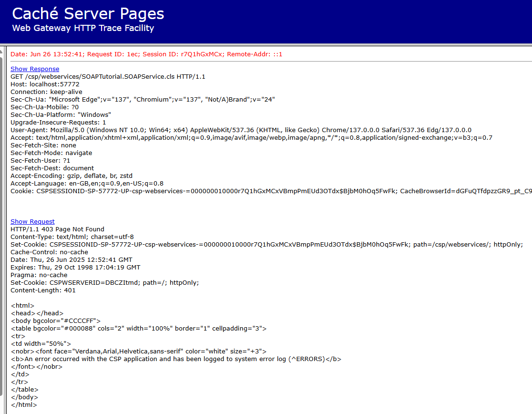This screenshot has width=532, height=414.
Task: Select the td width="50%" line
Action: pyautogui.click(x=41, y=344)
